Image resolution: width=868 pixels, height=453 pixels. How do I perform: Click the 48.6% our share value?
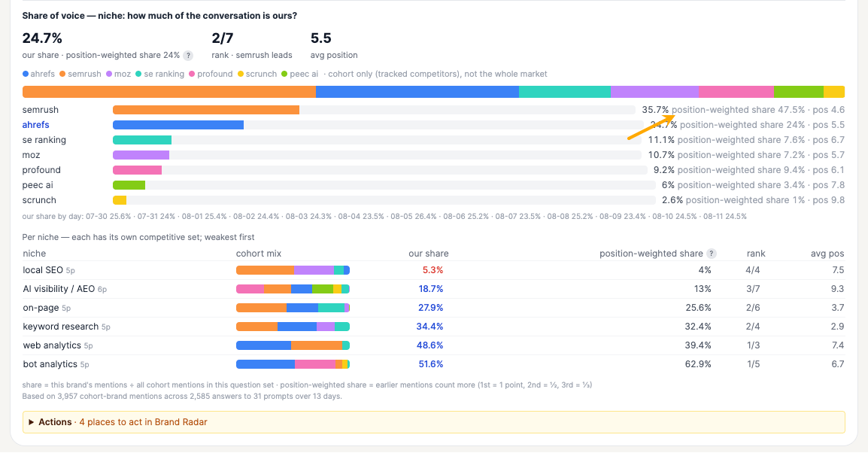click(429, 345)
